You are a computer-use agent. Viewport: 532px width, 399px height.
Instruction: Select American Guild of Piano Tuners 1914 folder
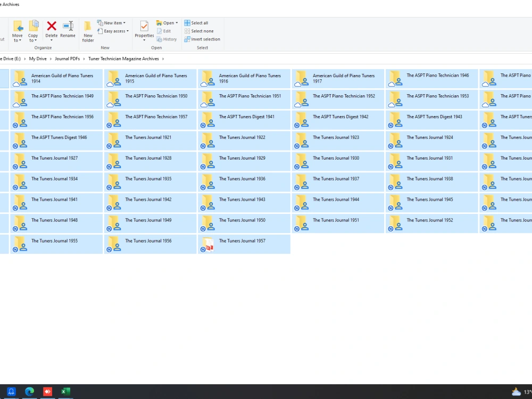(56, 79)
